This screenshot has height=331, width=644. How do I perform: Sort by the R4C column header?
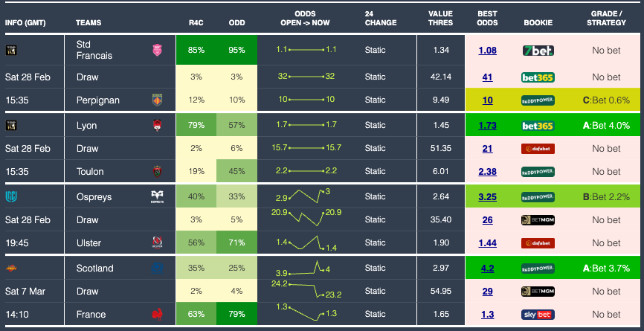coord(196,23)
